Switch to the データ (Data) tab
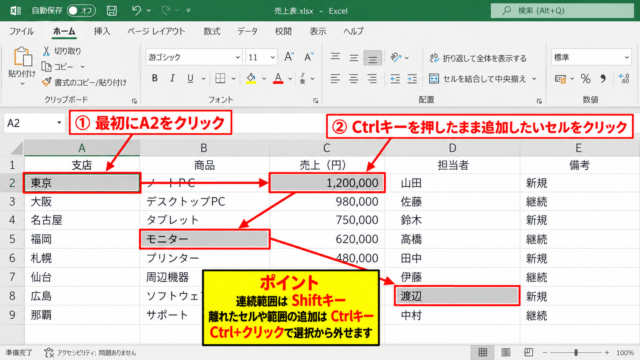 (x=247, y=31)
